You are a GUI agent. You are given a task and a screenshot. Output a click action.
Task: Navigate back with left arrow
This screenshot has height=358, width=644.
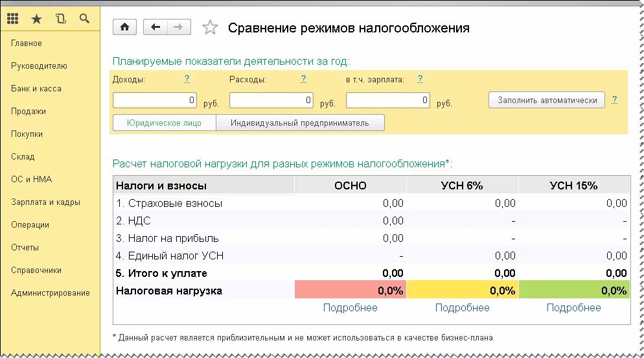[155, 27]
